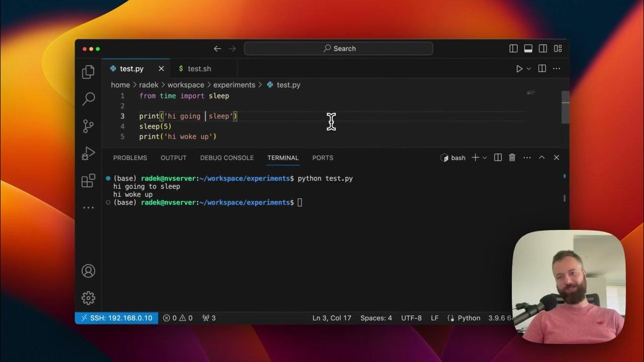Screen dimensions: 644x362
Task: Click the editor vertical scrollbar
Action: coord(566,107)
